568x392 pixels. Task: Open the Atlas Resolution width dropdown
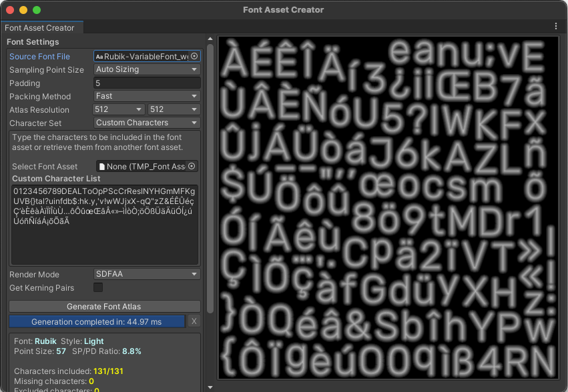pyautogui.click(x=118, y=109)
